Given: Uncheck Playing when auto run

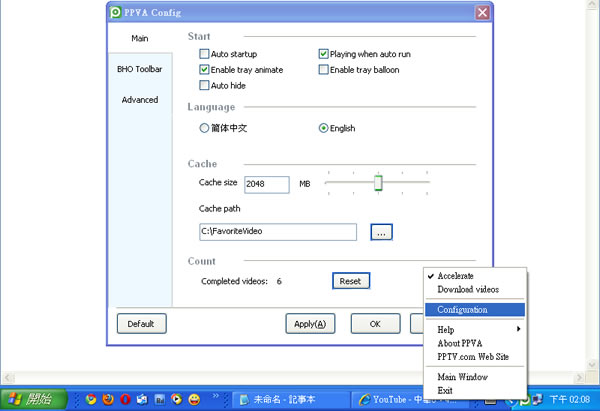Looking at the screenshot, I should (x=323, y=54).
